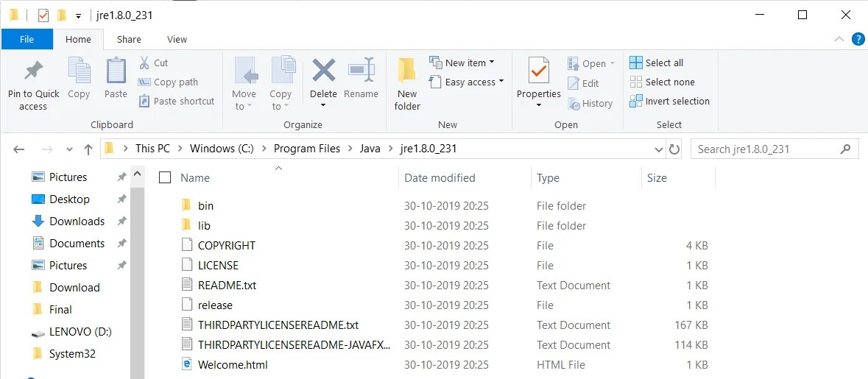Screen dimensions: 868x379
Task: Click the Forward navigation arrow
Action: 48,149
